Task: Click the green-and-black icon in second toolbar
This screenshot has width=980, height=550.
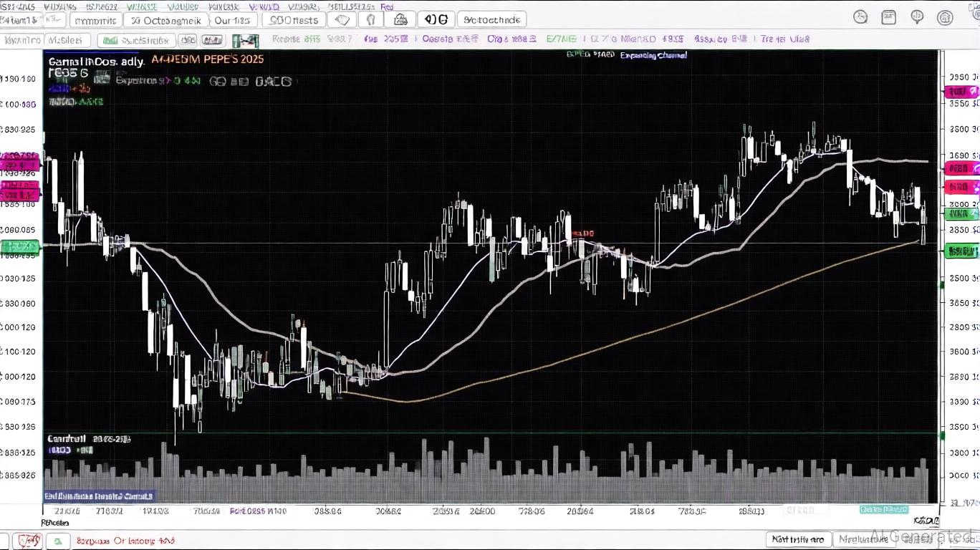Action: [245, 41]
